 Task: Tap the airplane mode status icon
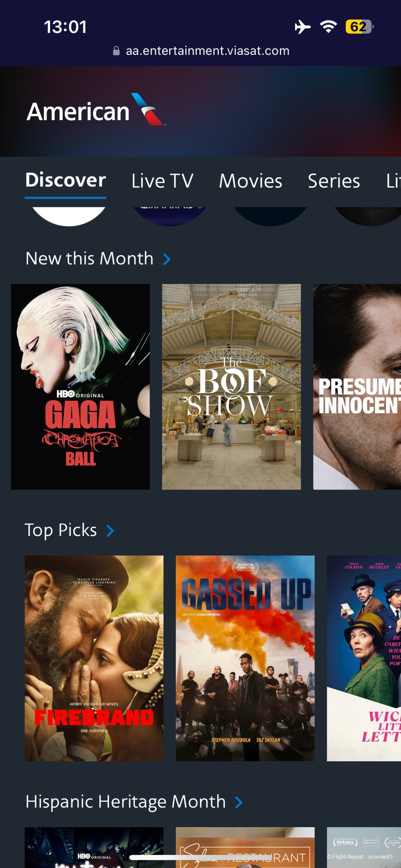point(302,27)
